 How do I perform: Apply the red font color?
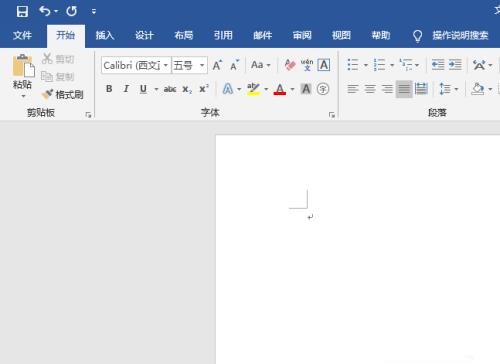click(x=280, y=89)
